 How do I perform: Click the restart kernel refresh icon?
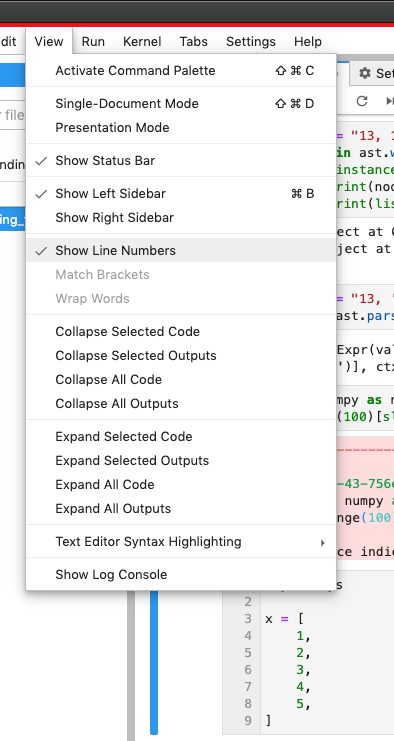click(x=362, y=101)
